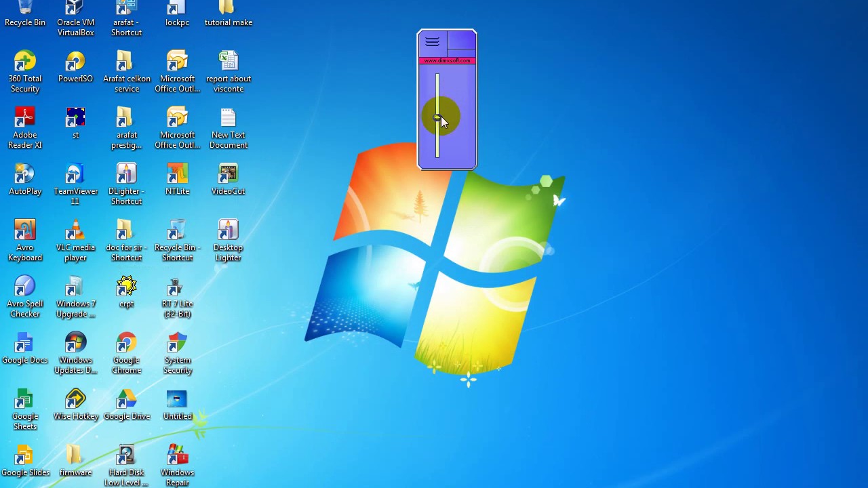Open the www.dimxsoft.com link
Screen dimensions: 868x488
(447, 61)
